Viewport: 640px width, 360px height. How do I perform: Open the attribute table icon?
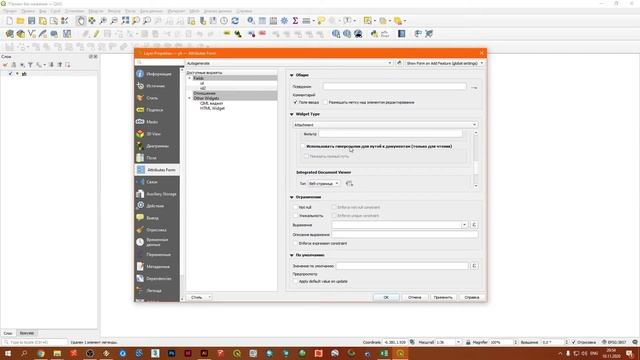point(262,21)
